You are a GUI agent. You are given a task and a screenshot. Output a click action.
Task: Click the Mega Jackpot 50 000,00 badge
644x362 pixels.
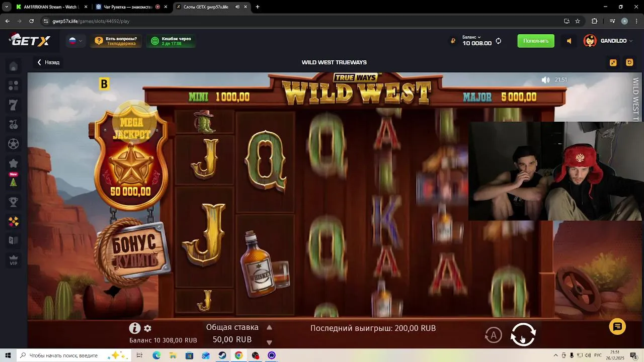tap(130, 158)
